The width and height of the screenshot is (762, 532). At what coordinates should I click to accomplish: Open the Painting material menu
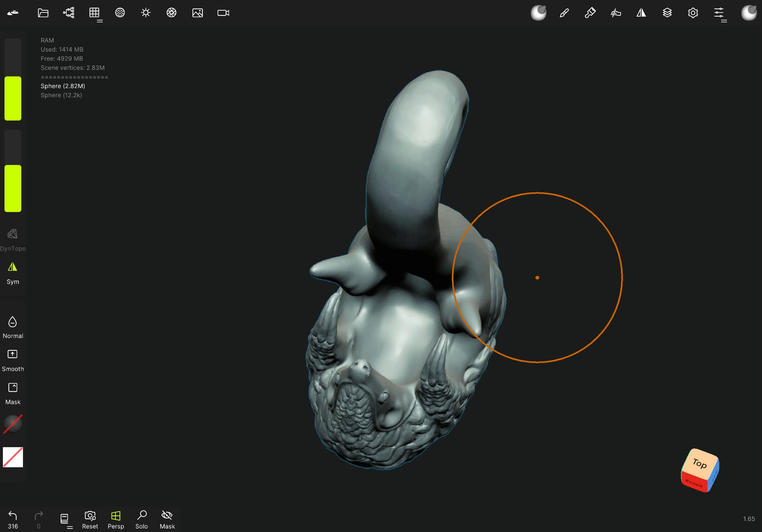590,13
